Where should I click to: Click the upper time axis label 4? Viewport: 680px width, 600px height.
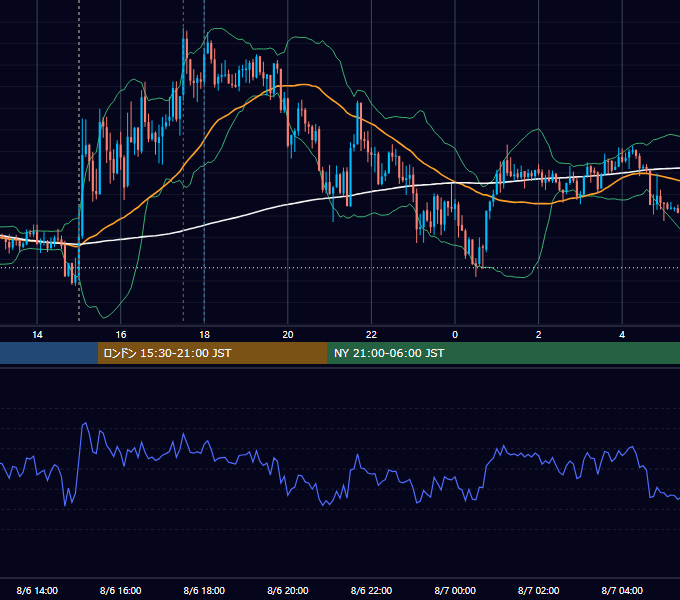pyautogui.click(x=622, y=335)
